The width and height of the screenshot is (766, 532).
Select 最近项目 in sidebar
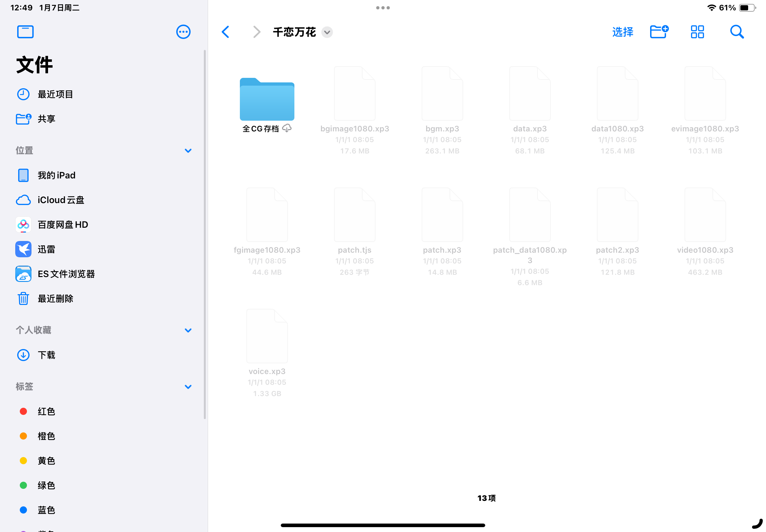[55, 94]
